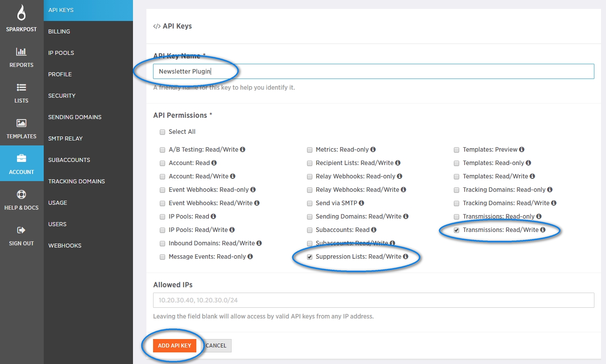Open Templates via the picture icon
Image resolution: width=606 pixels, height=364 pixels.
click(x=21, y=123)
